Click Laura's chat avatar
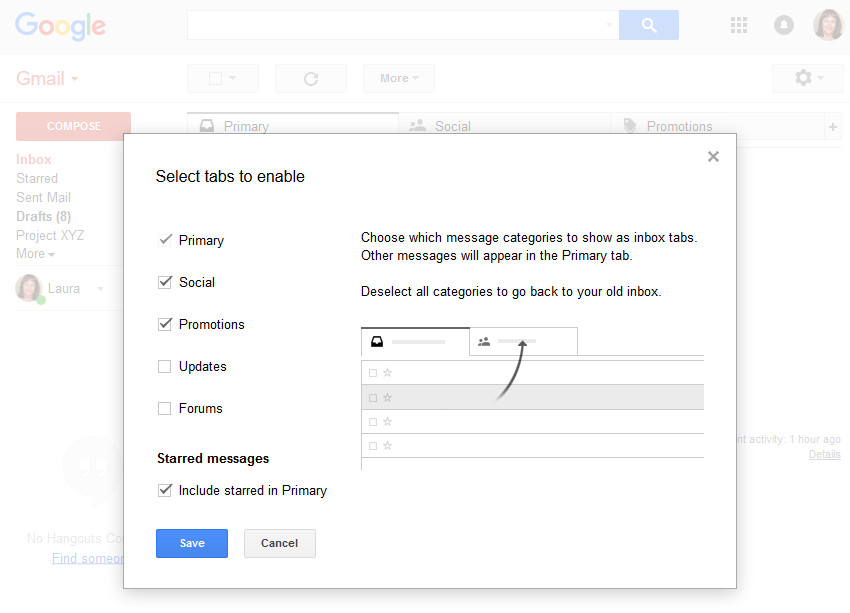Viewport: 850px width, 613px height. 29,288
